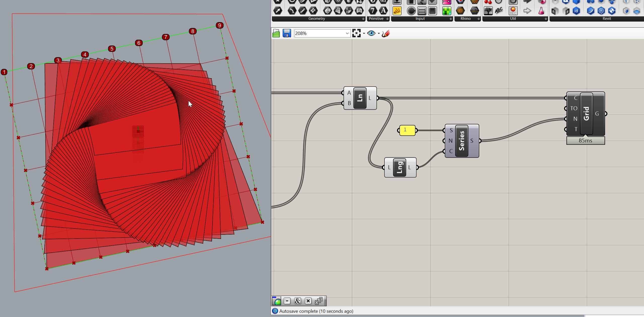Open the Input panel label
This screenshot has width=644, height=317.
pyautogui.click(x=420, y=19)
